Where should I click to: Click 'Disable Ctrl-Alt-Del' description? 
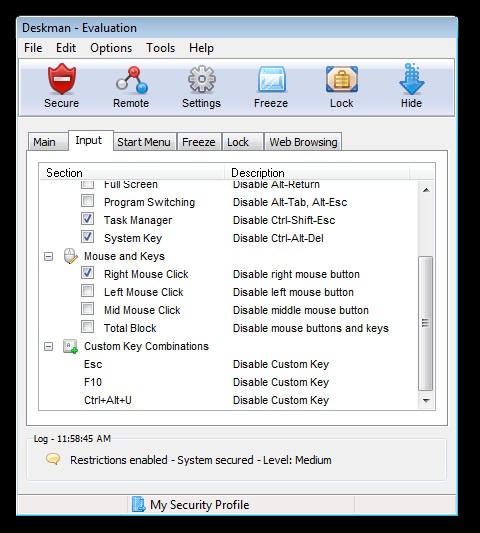(278, 238)
